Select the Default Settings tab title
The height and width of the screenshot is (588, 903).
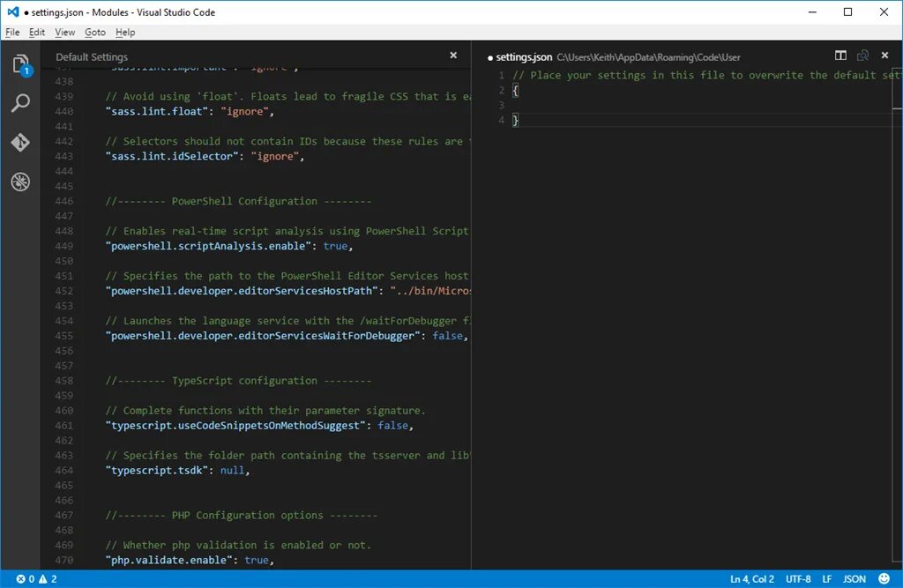point(92,57)
